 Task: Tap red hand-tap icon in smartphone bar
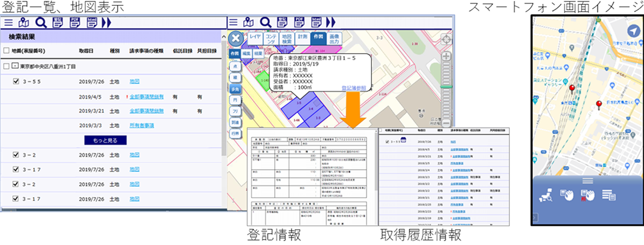click(x=588, y=194)
